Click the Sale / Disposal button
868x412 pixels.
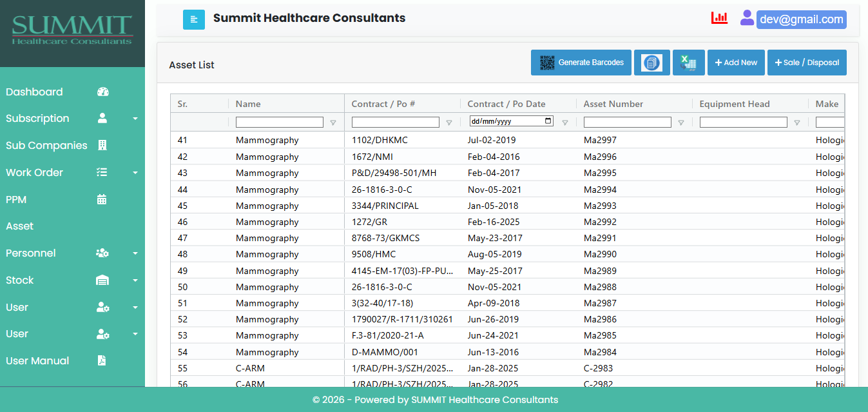807,63
